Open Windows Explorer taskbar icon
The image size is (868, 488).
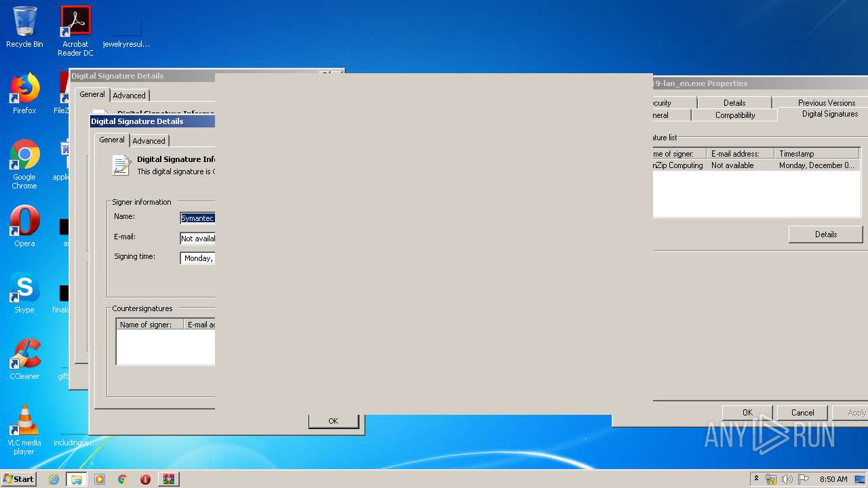pos(77,479)
